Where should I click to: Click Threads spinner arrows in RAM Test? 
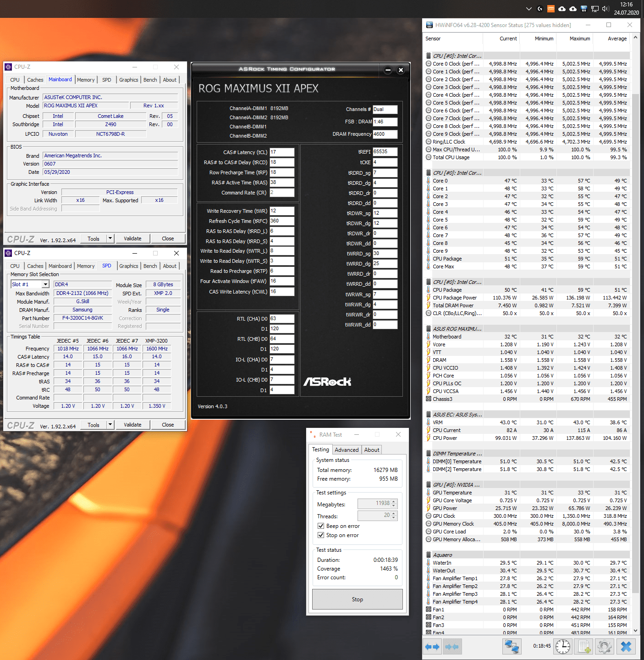coord(394,516)
